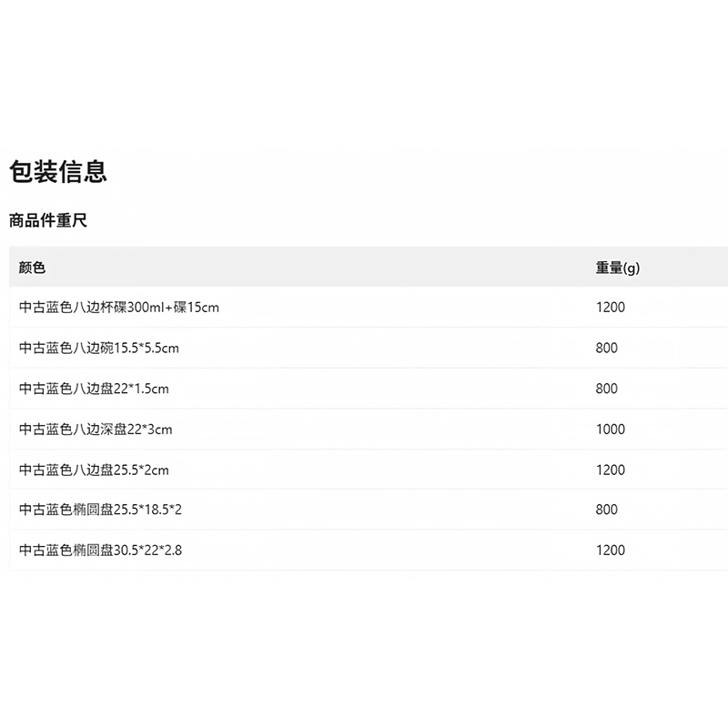Click weight 800 for 八边碗15.5*5.5cm
This screenshot has width=728, height=728.
point(607,348)
